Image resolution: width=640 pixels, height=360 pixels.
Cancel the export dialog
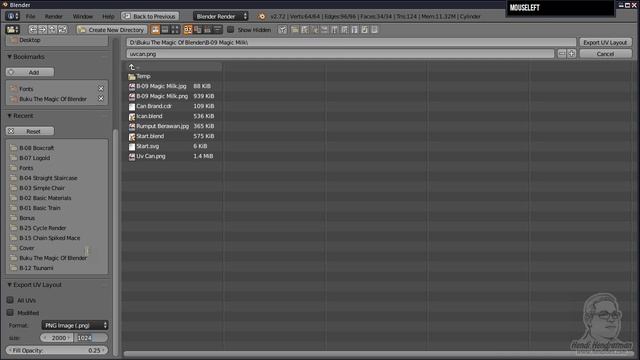(605, 54)
